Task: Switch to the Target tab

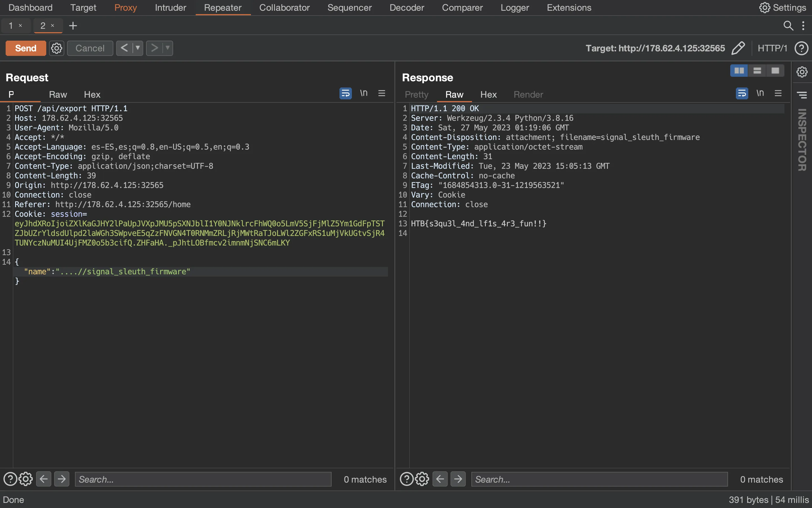Action: click(x=83, y=7)
